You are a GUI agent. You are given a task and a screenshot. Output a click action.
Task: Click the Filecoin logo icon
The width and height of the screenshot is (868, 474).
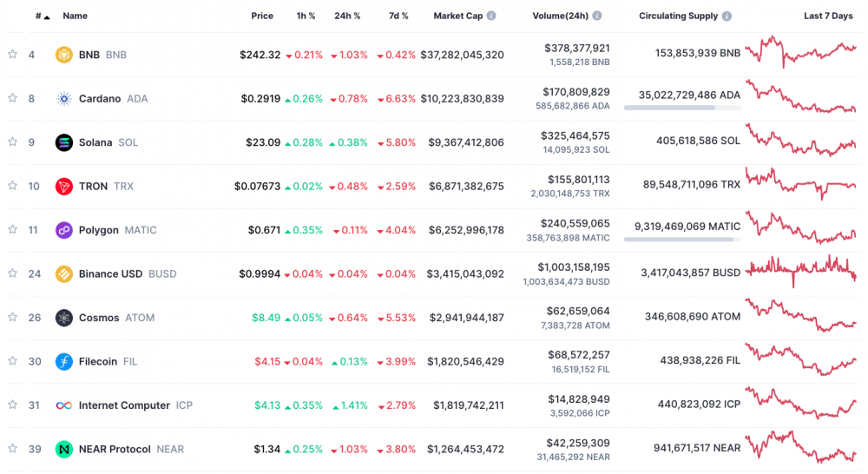tap(63, 361)
